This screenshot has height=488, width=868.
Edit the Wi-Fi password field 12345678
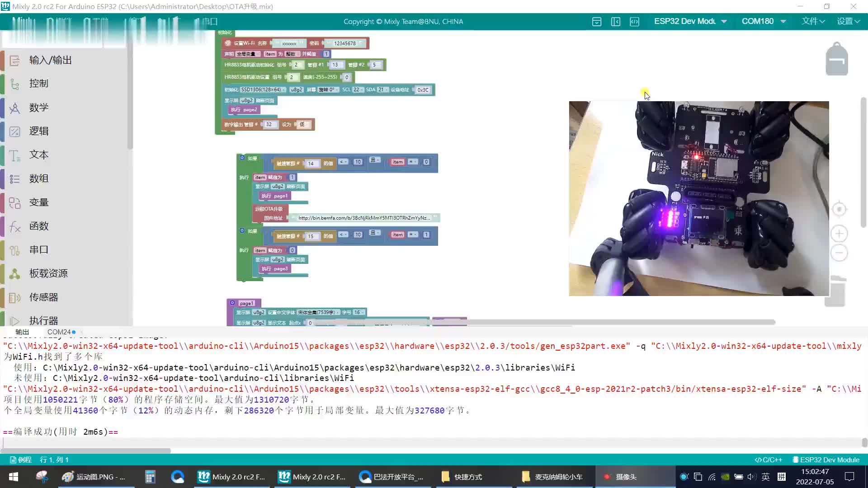click(x=345, y=43)
